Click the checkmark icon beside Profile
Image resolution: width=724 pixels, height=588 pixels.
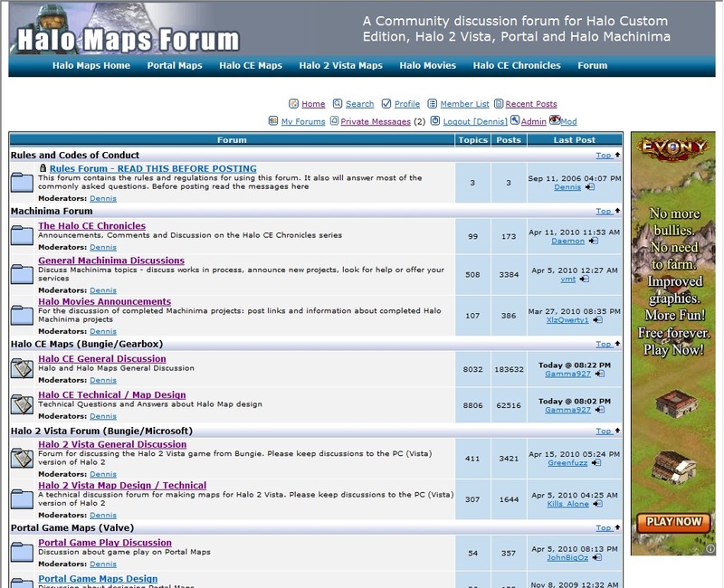(386, 104)
